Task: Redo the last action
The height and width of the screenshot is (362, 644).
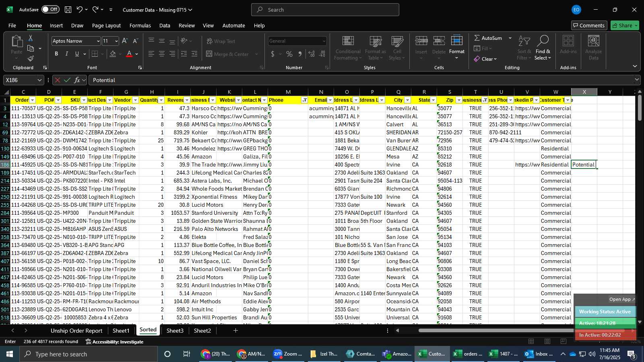Action: point(95,10)
